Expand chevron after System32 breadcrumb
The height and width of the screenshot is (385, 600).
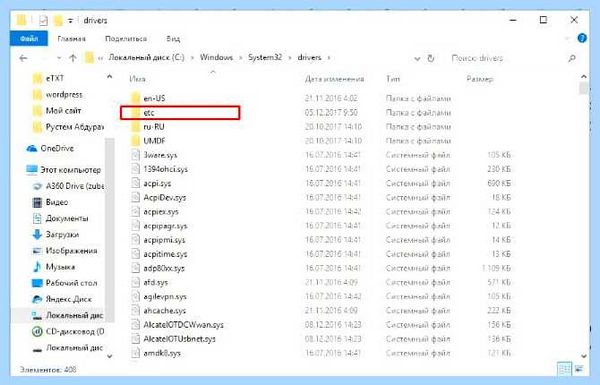click(x=290, y=58)
